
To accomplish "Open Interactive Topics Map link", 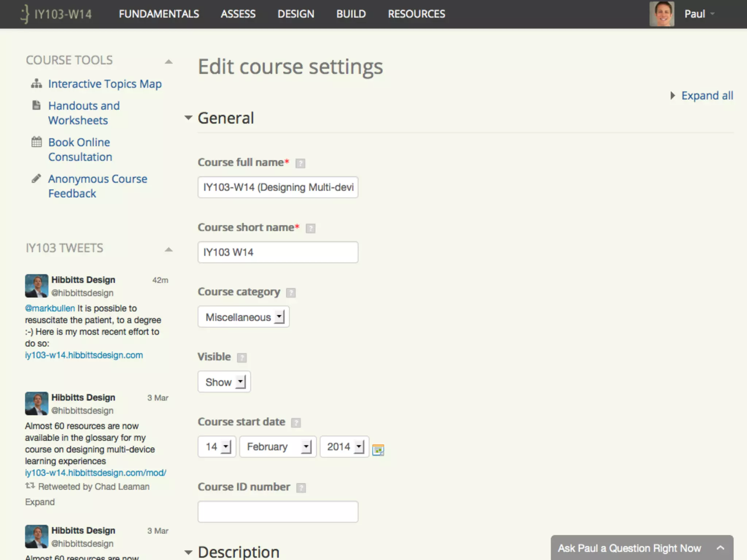I will pyautogui.click(x=105, y=84).
